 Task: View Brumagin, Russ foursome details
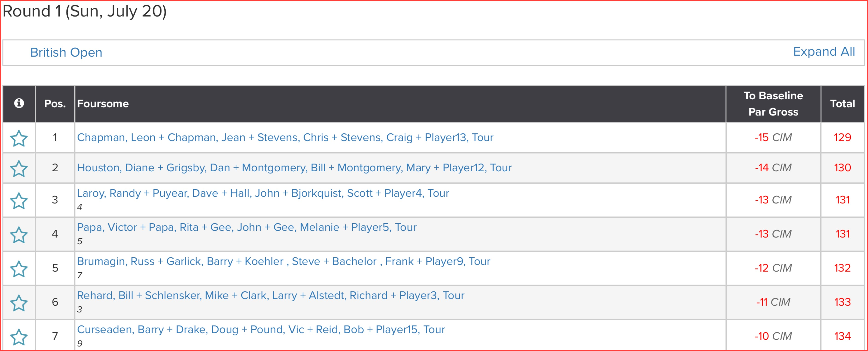[283, 261]
